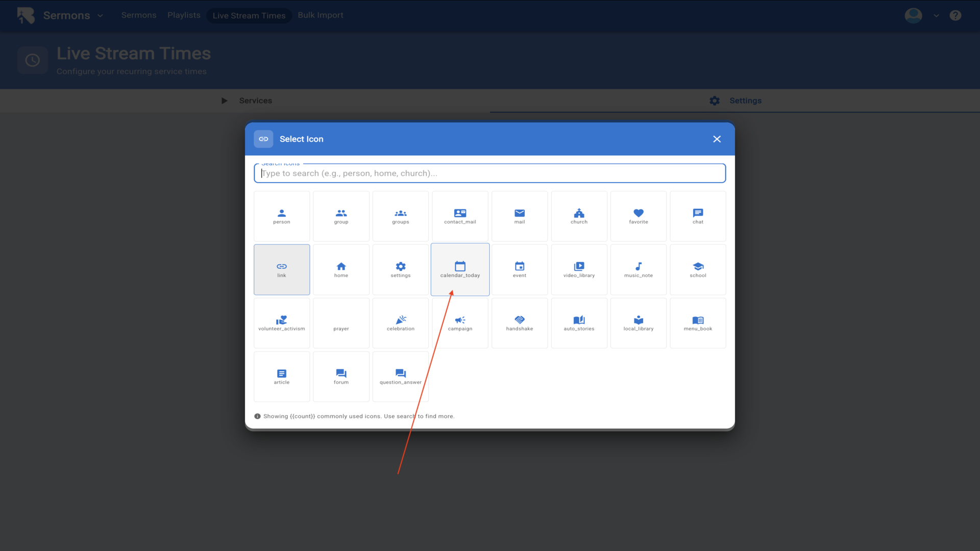980x551 pixels.
Task: Open the Bulk Import tab
Action: [320, 15]
